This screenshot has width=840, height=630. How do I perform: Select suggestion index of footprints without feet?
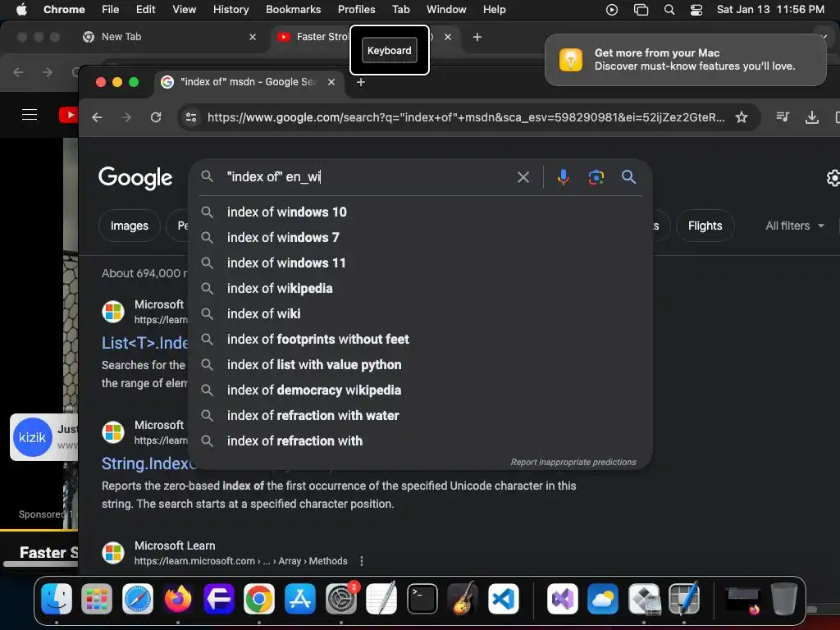pyautogui.click(x=421, y=339)
